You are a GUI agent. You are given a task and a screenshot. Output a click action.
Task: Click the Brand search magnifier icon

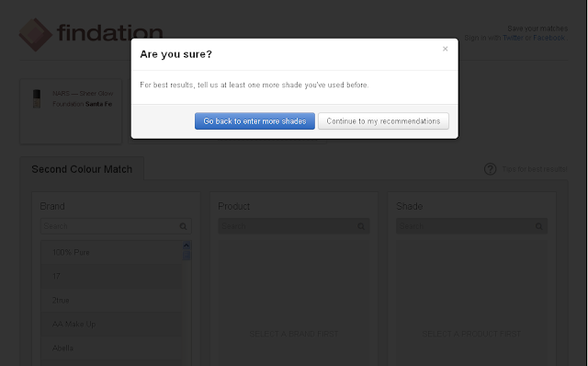[183, 226]
